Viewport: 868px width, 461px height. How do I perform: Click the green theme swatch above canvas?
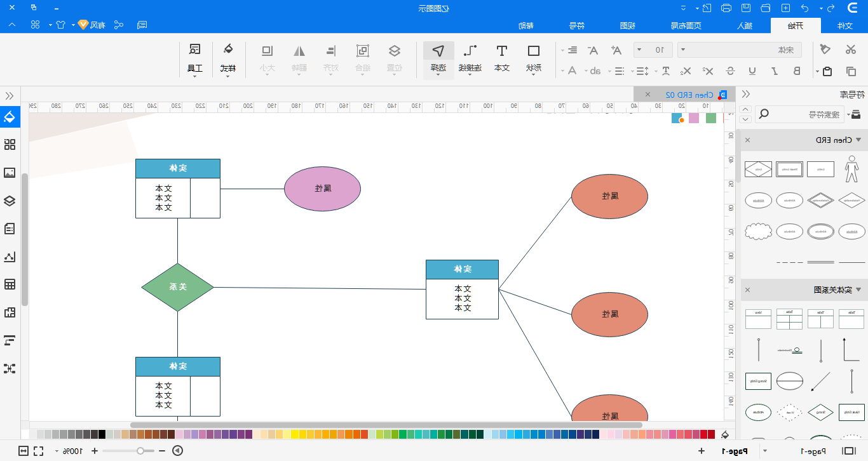[711, 117]
